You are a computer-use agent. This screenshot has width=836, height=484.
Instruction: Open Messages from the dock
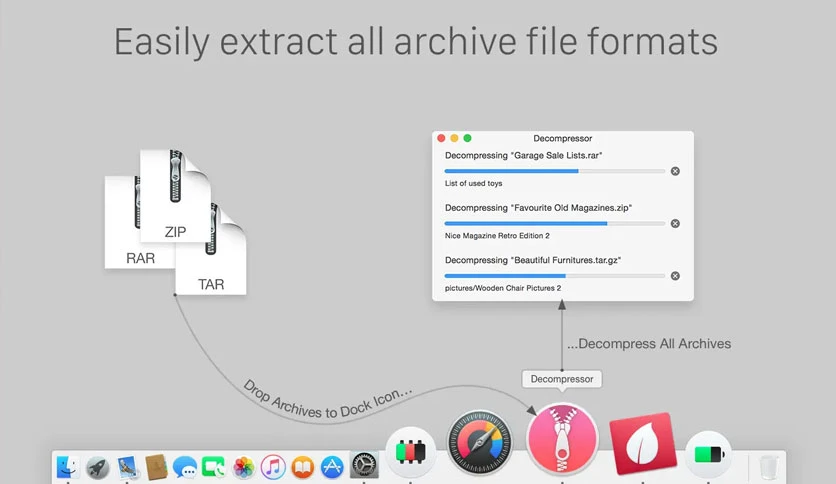click(x=185, y=467)
